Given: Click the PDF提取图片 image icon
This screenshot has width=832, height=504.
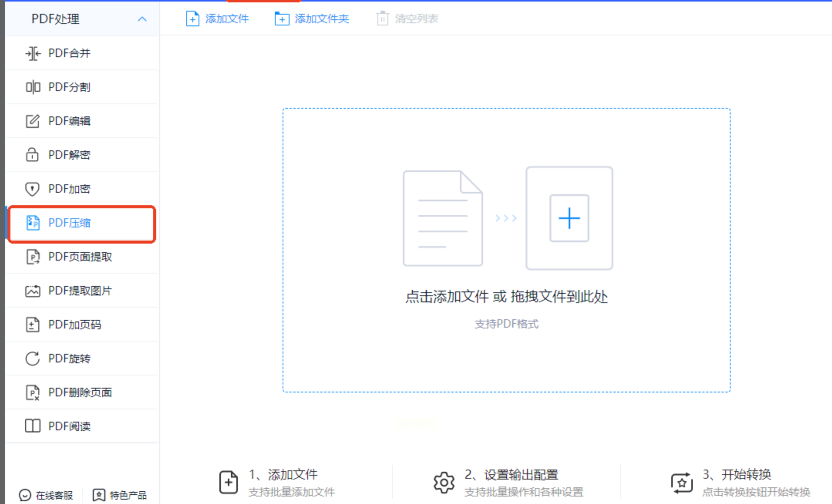Looking at the screenshot, I should [x=32, y=291].
